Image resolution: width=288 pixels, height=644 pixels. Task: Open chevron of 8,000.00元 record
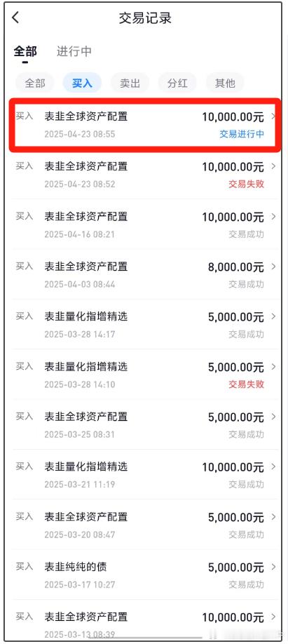click(x=273, y=267)
